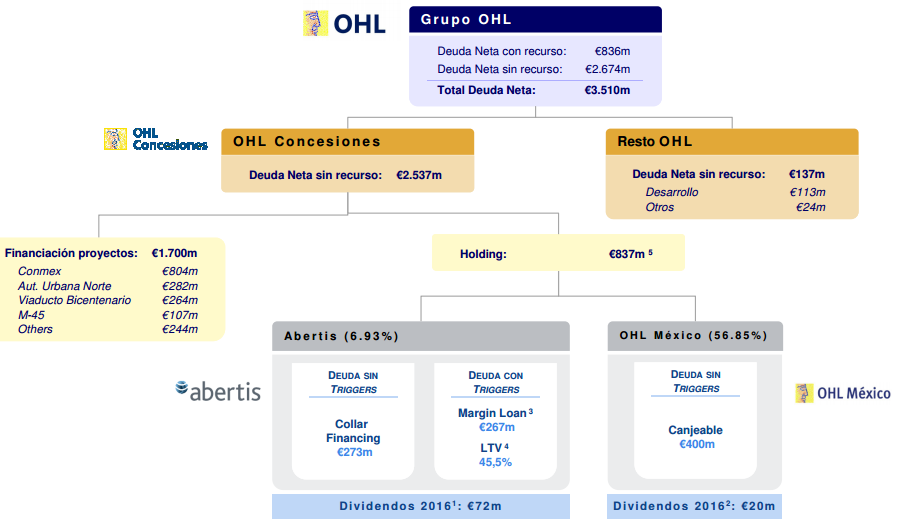Click the €2.537m value in OHL Concesiones

click(419, 175)
